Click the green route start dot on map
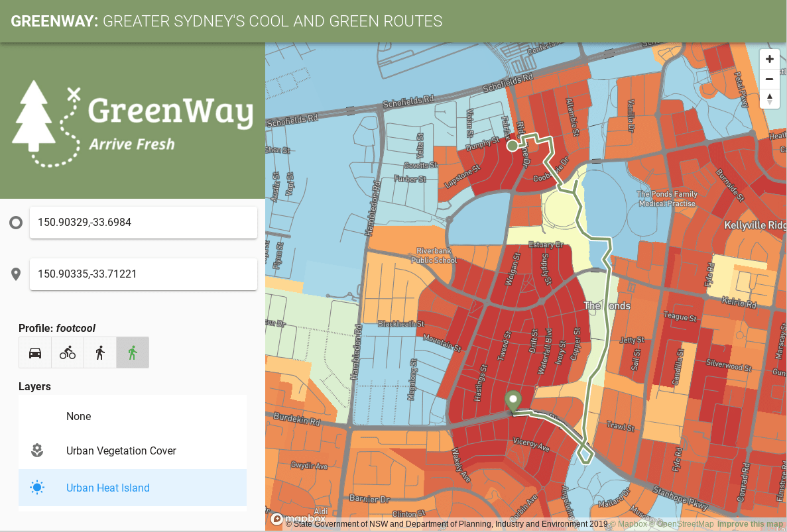The height and width of the screenshot is (532, 787). click(512, 145)
